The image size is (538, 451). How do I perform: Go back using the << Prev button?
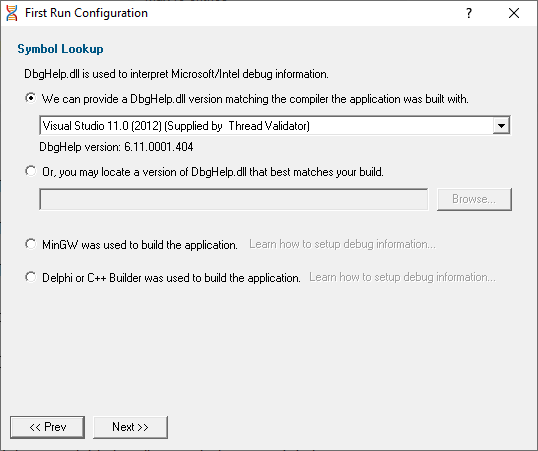tap(47, 427)
